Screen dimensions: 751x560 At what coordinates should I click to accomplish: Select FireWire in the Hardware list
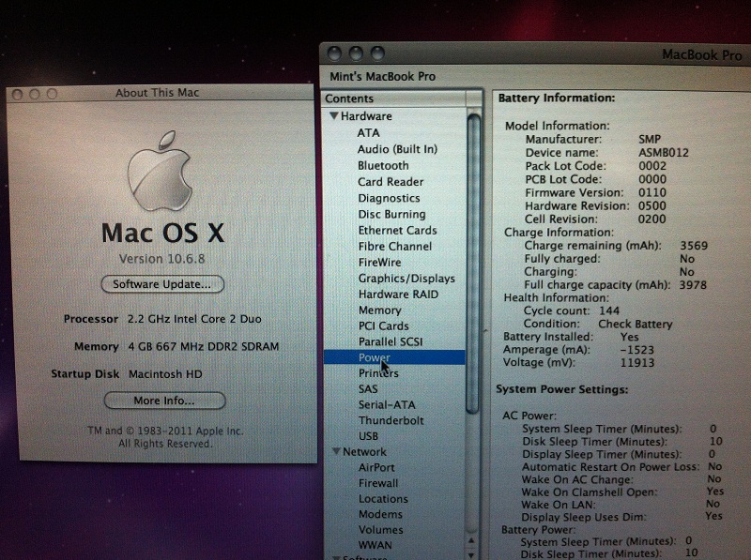tap(380, 263)
